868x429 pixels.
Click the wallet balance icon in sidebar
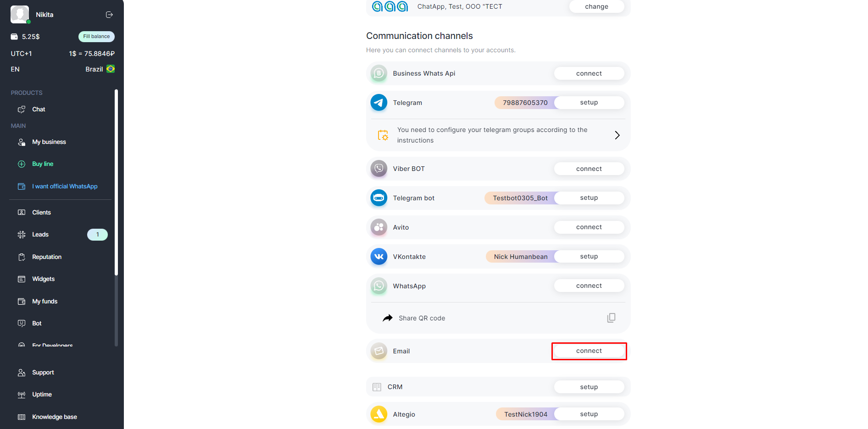pos(14,37)
